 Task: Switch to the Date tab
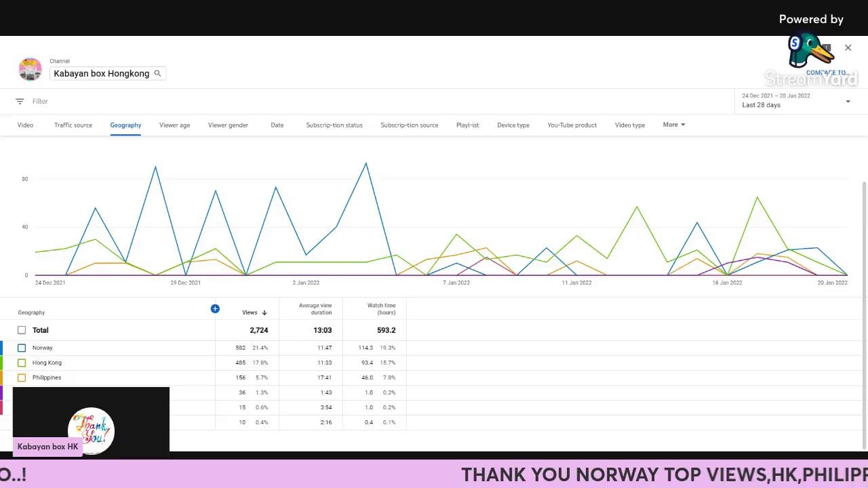coord(277,125)
